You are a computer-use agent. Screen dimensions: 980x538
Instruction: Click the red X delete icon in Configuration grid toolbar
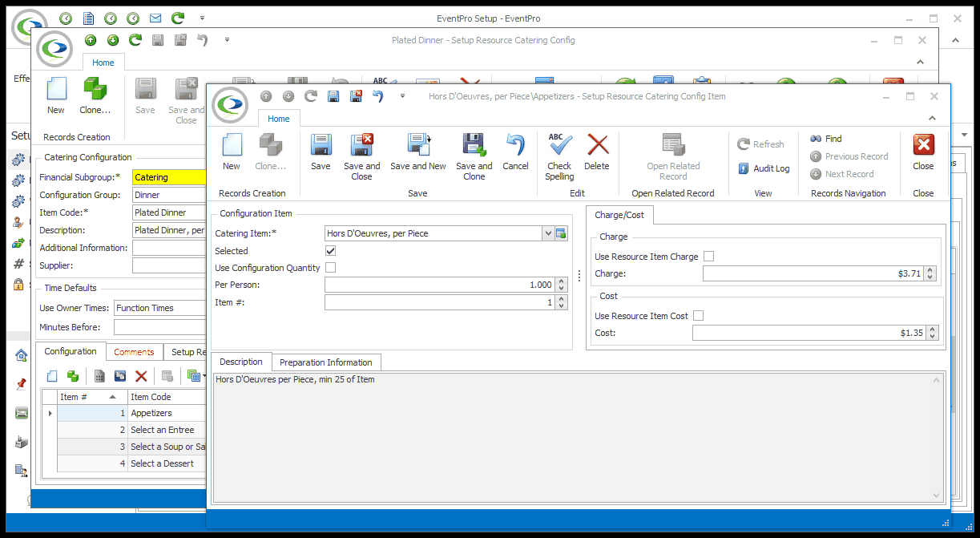pyautogui.click(x=141, y=376)
